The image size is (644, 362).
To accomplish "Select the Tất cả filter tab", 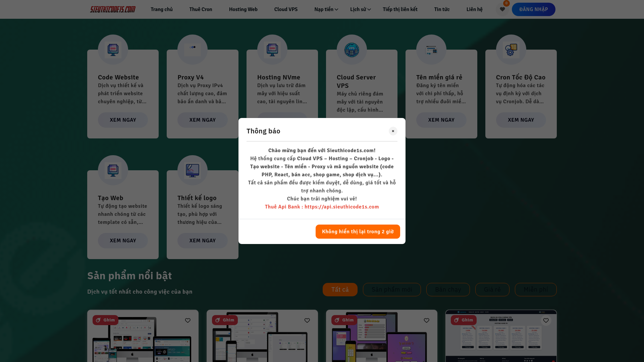I will (x=340, y=290).
